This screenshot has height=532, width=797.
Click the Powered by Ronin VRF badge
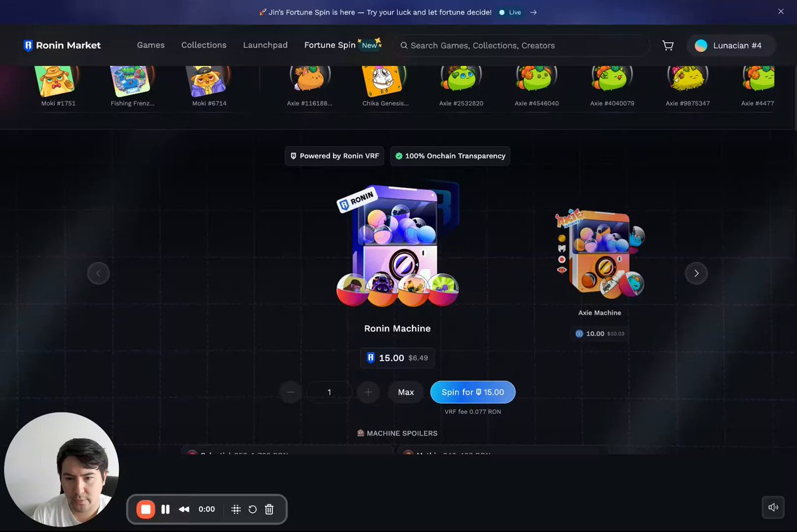[x=335, y=156]
